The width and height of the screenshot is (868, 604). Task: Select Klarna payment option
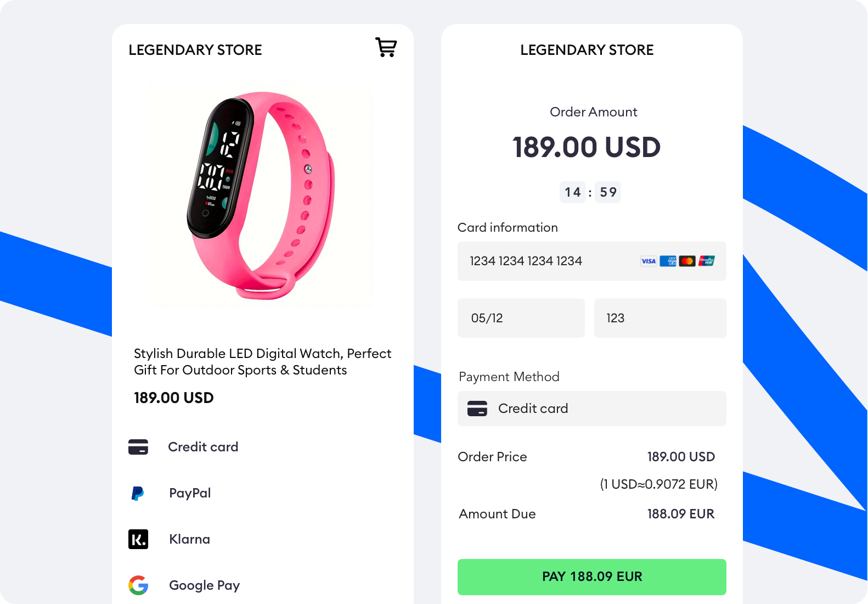pyautogui.click(x=189, y=539)
